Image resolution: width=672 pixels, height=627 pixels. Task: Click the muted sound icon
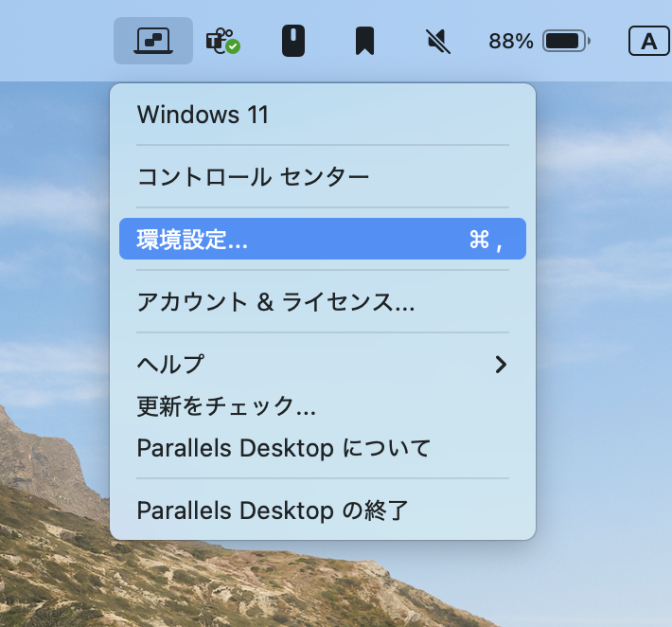438,41
